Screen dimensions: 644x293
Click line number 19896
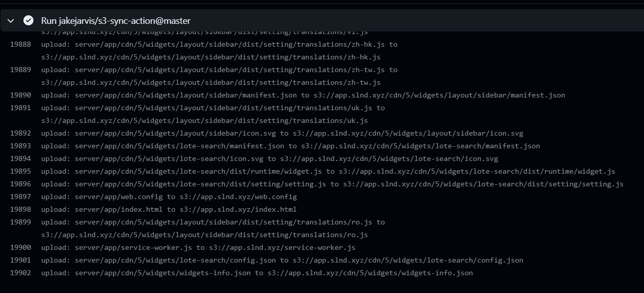[x=20, y=184]
